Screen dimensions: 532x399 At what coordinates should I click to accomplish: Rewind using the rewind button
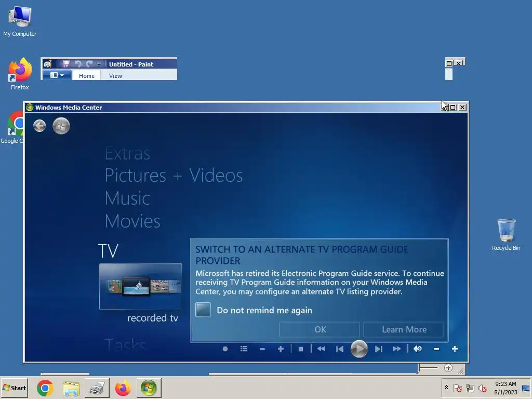[x=321, y=349]
